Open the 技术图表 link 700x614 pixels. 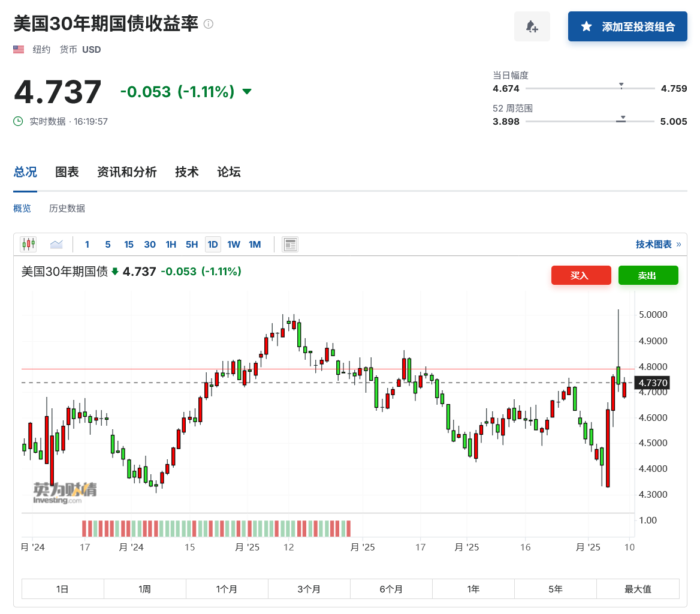(x=659, y=244)
